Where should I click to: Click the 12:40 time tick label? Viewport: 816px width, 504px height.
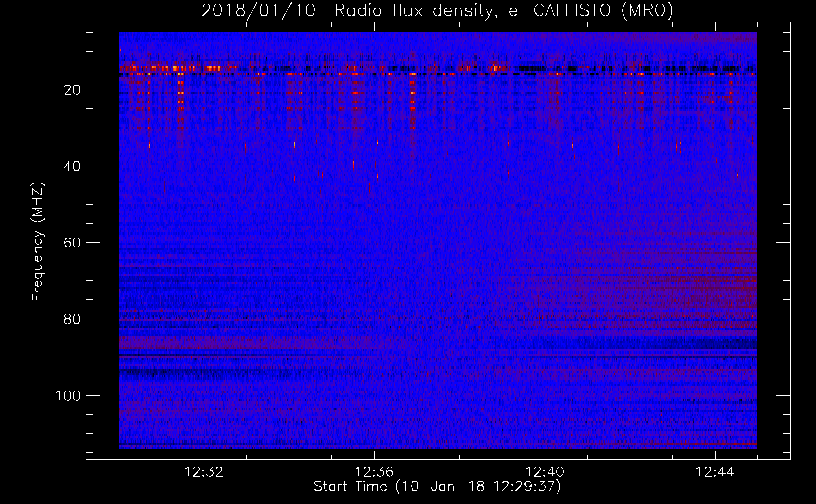point(545,472)
